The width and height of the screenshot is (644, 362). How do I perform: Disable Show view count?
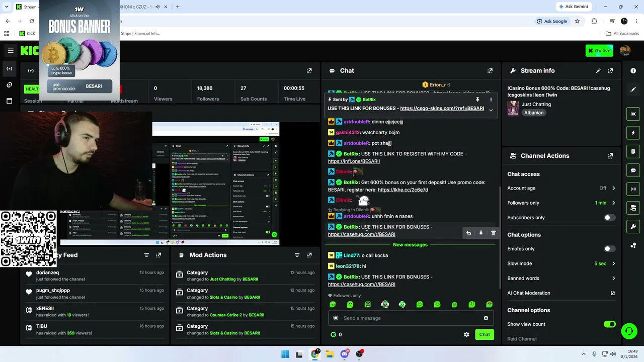(609, 324)
